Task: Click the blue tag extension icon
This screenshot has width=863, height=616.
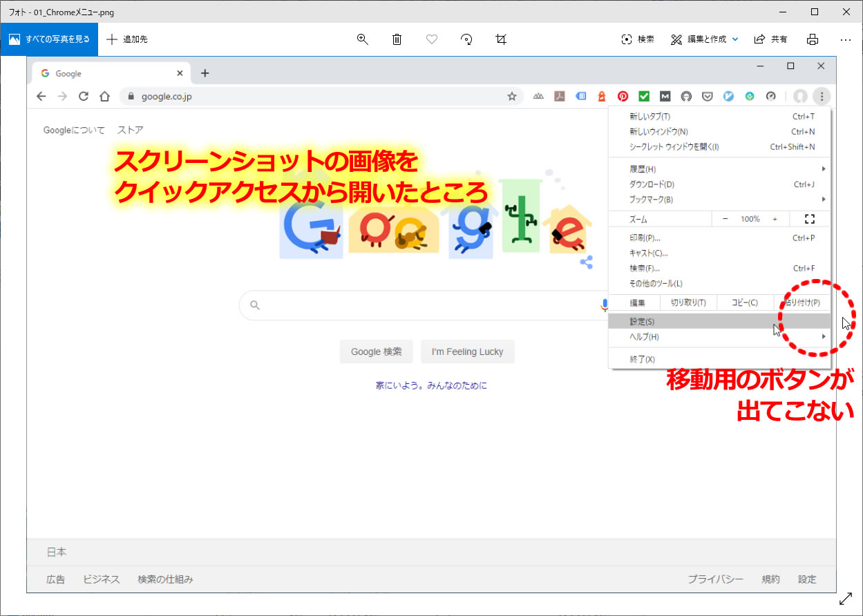Action: tap(580, 97)
